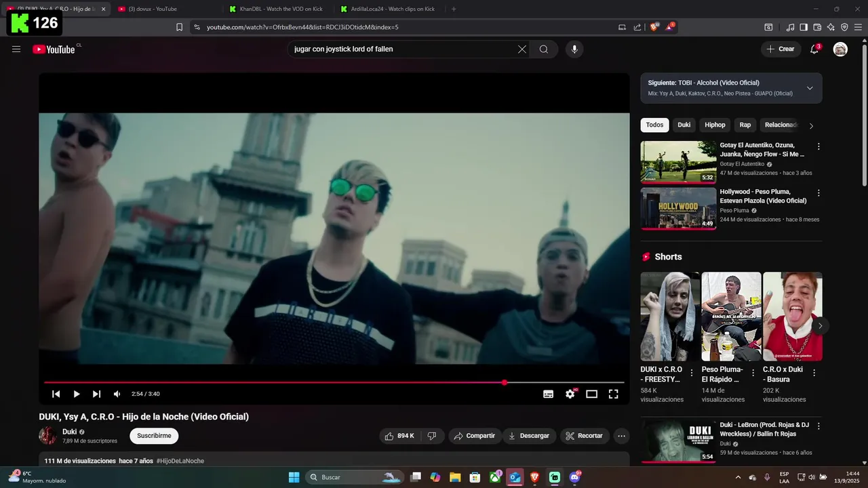This screenshot has width=868, height=488.
Task: Open a new browser tab
Action: click(x=454, y=9)
